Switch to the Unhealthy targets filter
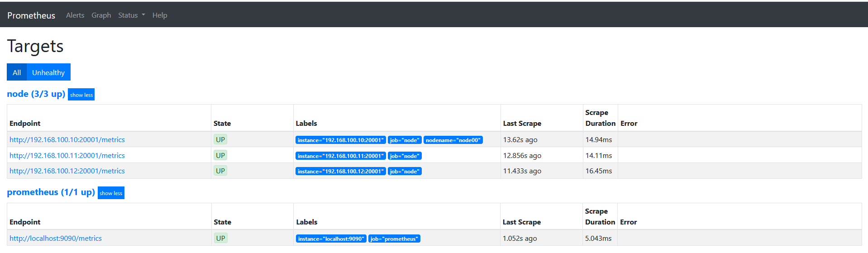Screen dimensions: 868x253 [48, 72]
